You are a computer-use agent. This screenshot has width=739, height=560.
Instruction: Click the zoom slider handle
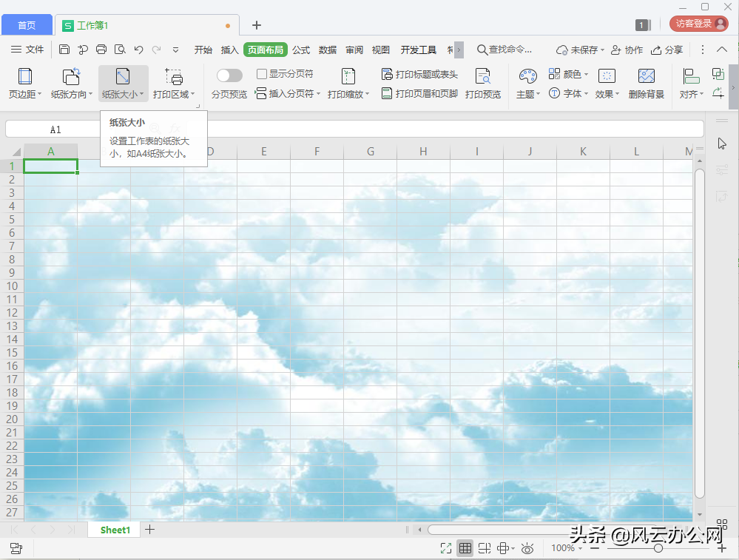point(658,548)
